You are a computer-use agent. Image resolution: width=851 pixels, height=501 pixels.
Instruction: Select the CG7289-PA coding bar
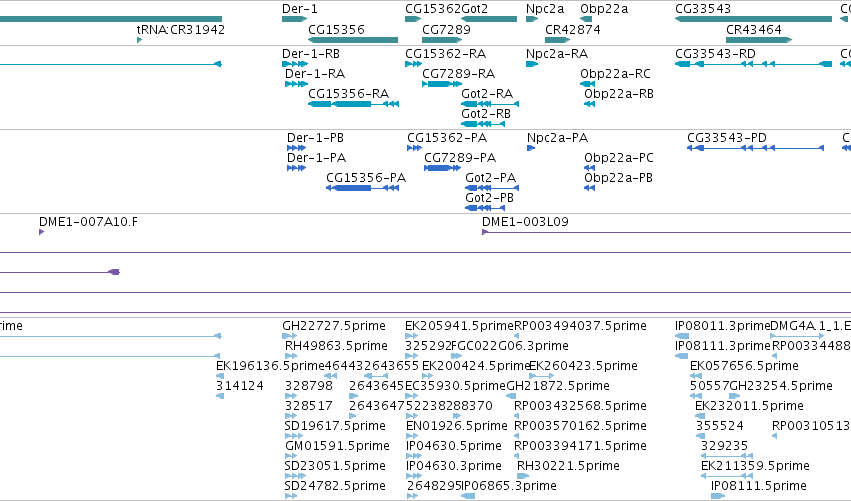pos(442,168)
